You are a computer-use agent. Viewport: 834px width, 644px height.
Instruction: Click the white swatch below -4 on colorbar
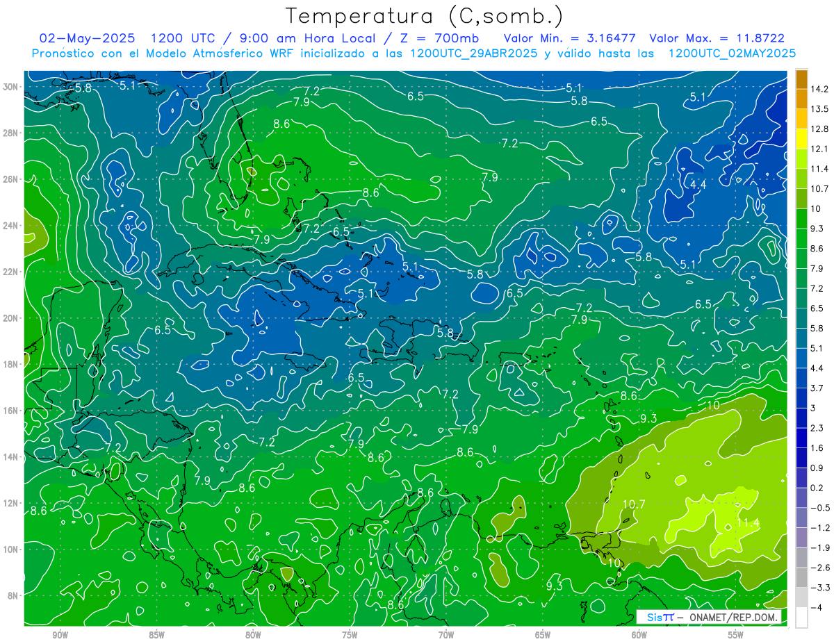(801, 617)
